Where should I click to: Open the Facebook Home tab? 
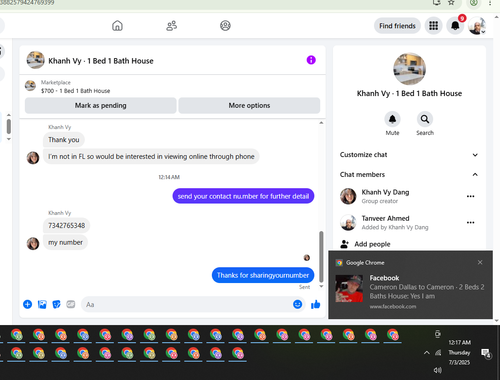coord(117,26)
